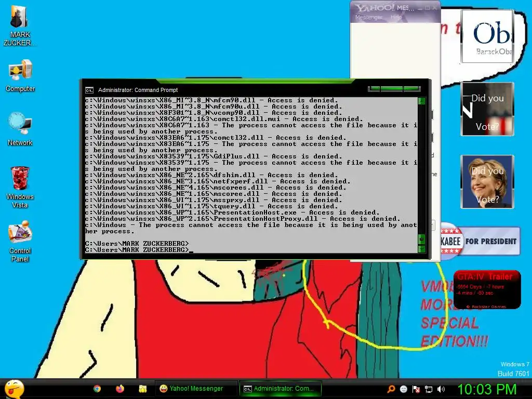
Task: Launch Chrome from the taskbar
Action: tap(97, 389)
